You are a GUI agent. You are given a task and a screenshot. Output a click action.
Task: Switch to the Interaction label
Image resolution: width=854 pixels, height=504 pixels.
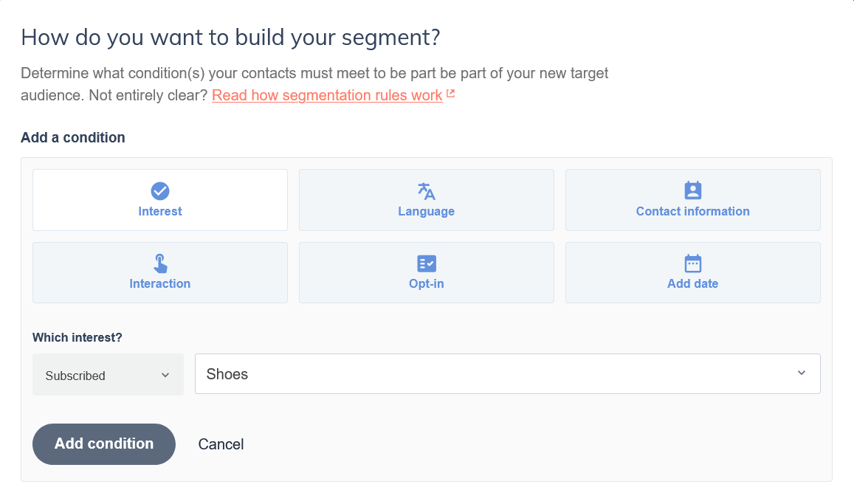pos(160,283)
